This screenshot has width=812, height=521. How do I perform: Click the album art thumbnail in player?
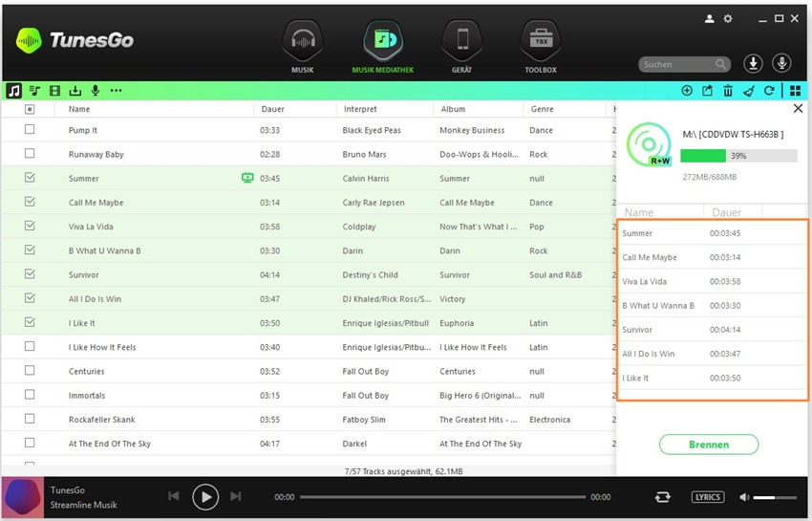pyautogui.click(x=22, y=497)
